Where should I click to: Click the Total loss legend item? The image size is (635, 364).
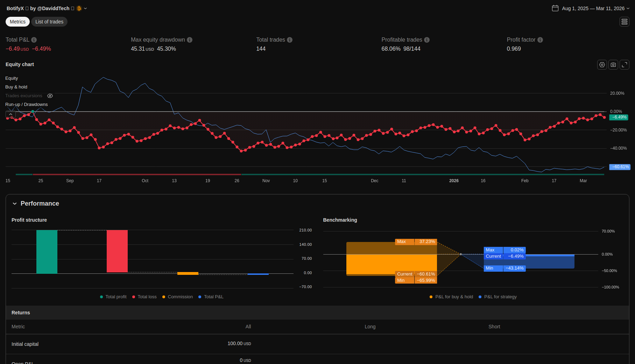point(144,297)
